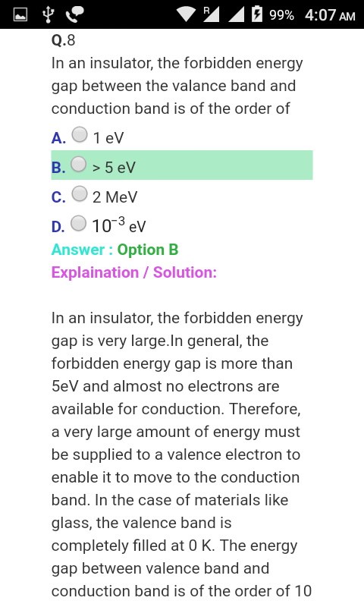Select option A radio button 1 eV
Viewport: 364px width, 607px height.
point(80,135)
